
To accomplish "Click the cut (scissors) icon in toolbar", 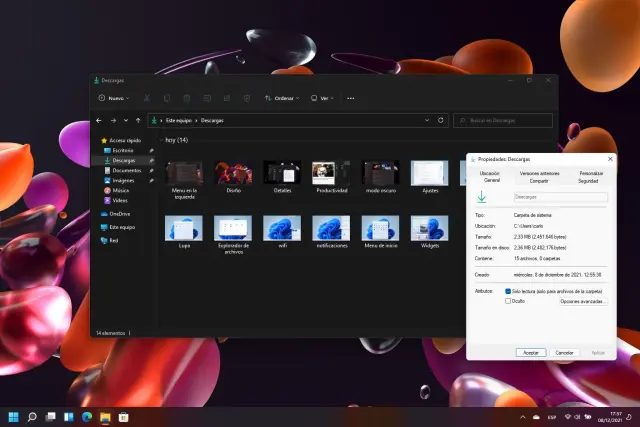I will coord(147,98).
